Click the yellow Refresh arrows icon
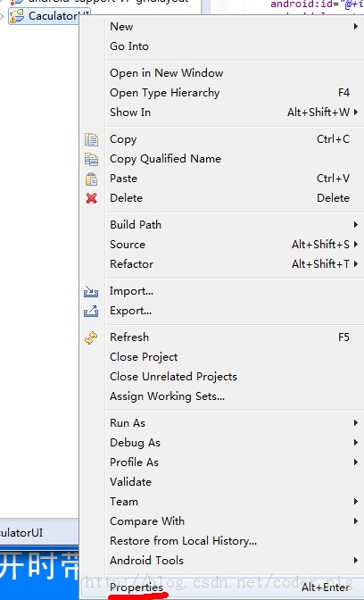This screenshot has height=600, width=364. click(x=91, y=337)
